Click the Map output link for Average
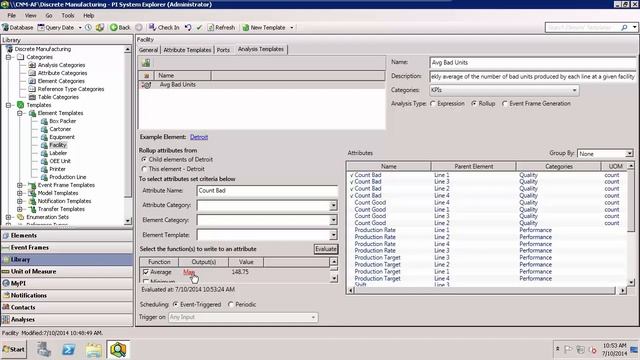 click(x=189, y=272)
